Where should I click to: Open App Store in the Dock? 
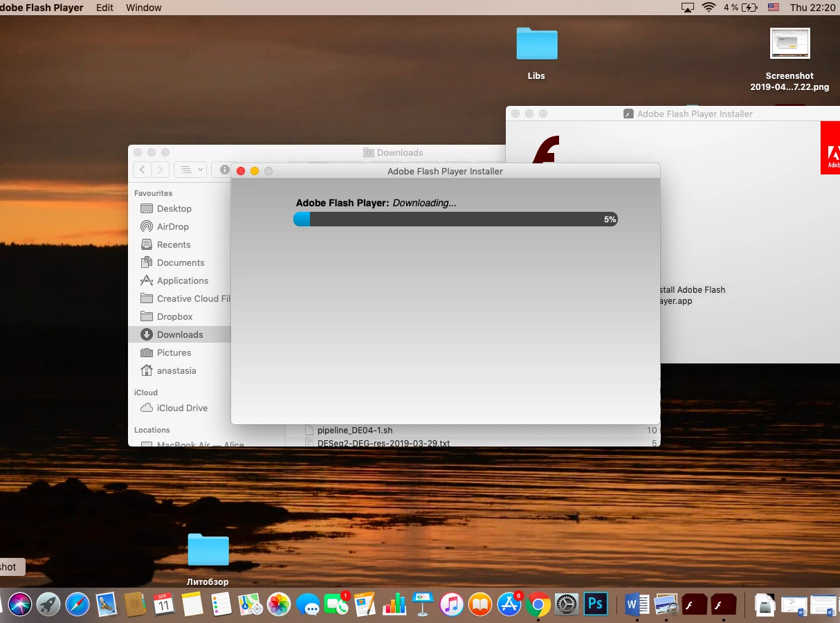pyautogui.click(x=509, y=604)
